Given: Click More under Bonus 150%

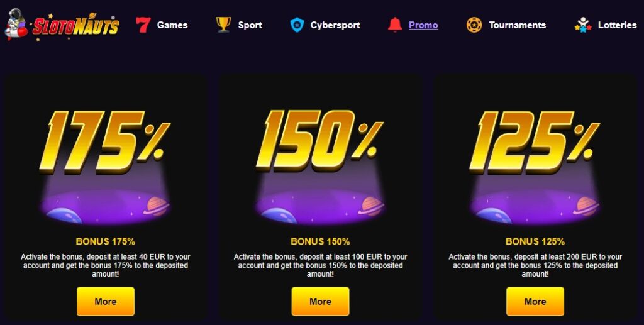Looking at the screenshot, I should click(320, 301).
